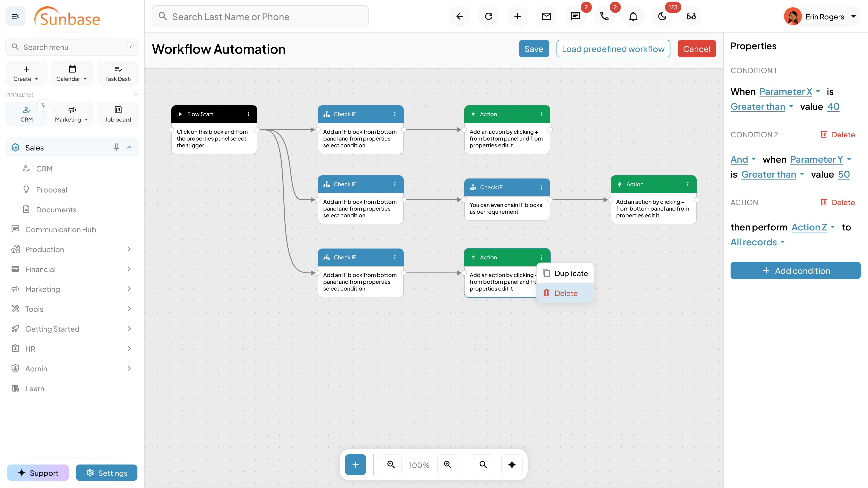Click blue add block plus button
Screen dimensions: 868x488
point(355,465)
